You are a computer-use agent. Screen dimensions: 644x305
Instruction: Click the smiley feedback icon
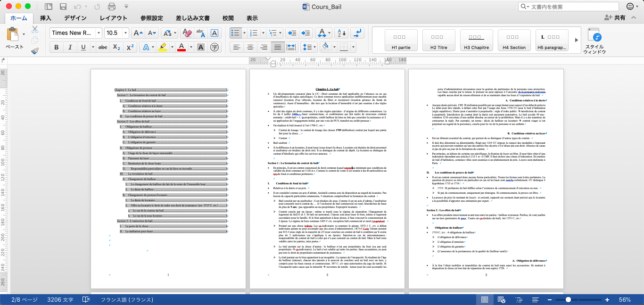tap(630, 7)
